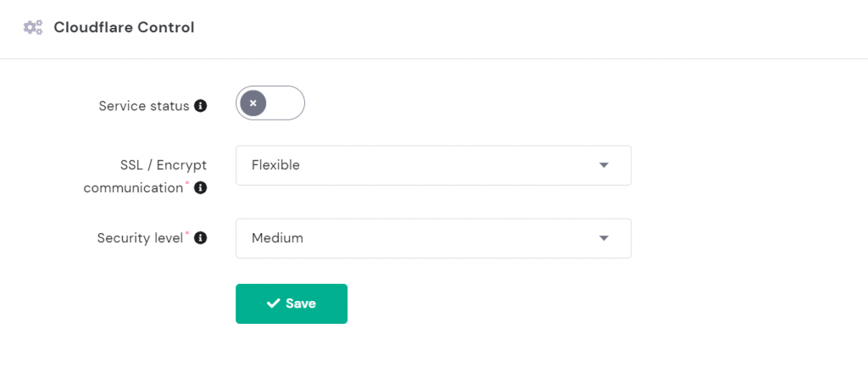Viewport: 868px width, 367px height.
Task: Click the SSL / Encrypt communication info icon
Action: click(x=201, y=188)
